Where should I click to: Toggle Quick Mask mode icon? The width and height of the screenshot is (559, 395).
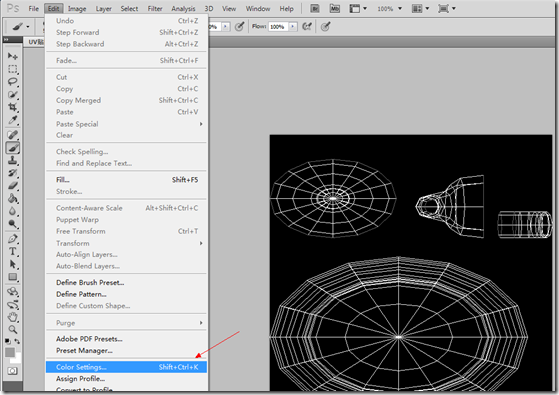point(12,371)
